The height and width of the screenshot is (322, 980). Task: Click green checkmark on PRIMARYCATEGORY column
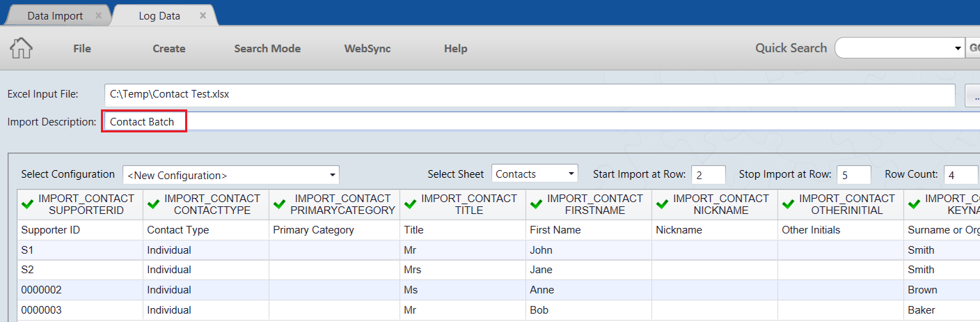point(279,204)
